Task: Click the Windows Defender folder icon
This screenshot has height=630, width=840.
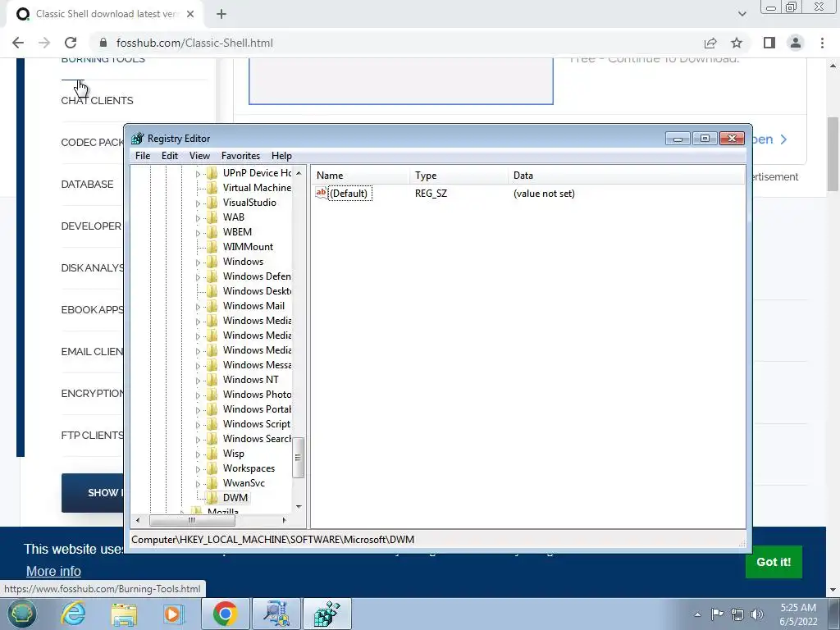Action: 212,276
